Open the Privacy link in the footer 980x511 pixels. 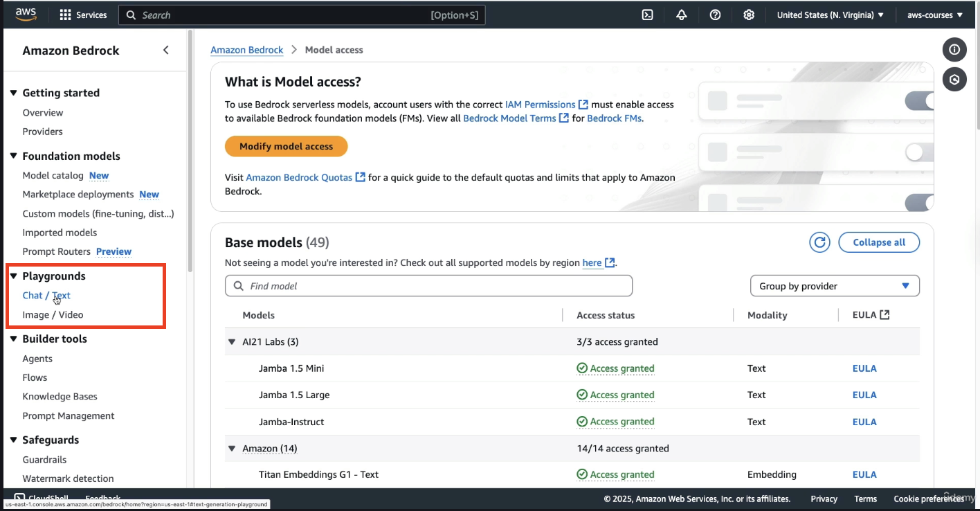[x=824, y=499]
